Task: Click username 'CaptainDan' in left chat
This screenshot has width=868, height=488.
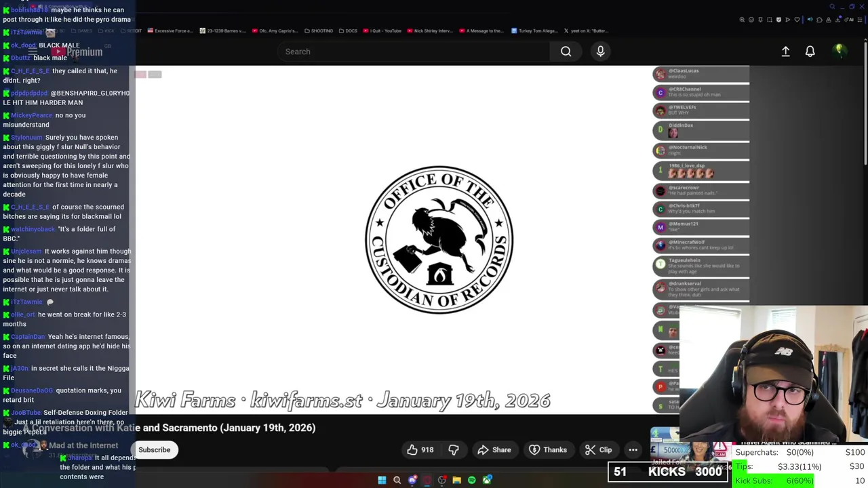Action: tap(28, 337)
